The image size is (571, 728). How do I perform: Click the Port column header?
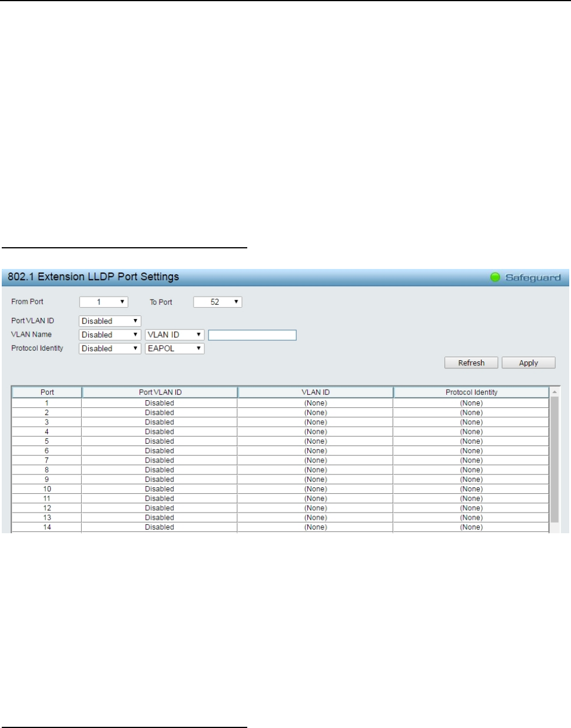pos(47,392)
